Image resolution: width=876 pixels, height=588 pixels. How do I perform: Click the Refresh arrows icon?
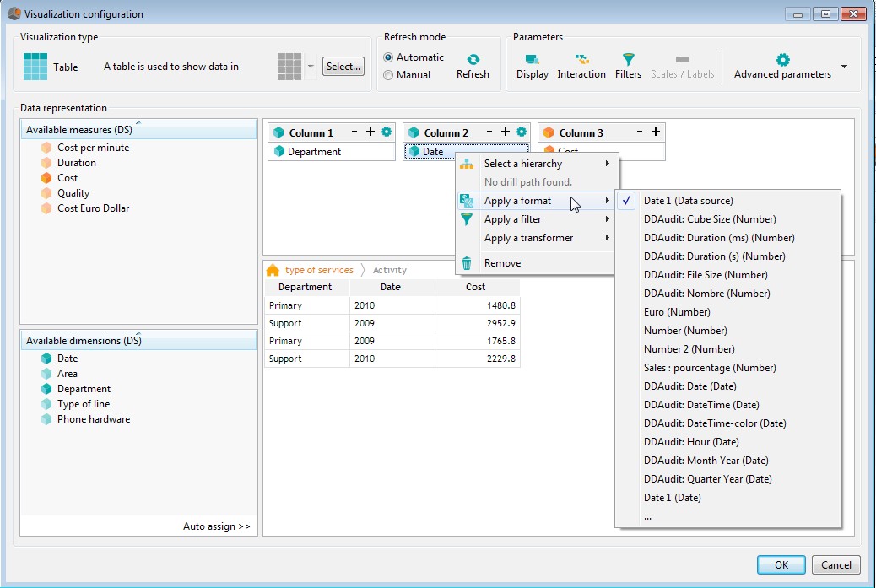pos(473,59)
